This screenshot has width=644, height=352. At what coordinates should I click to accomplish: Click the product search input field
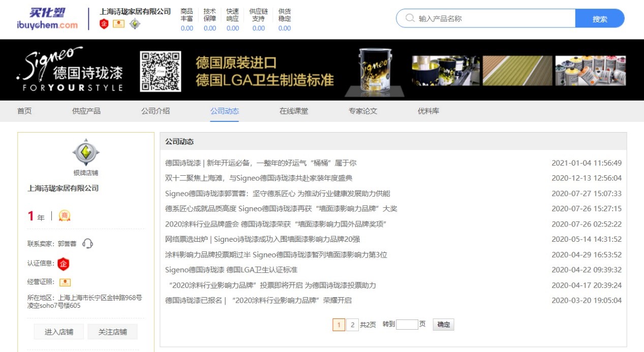[x=485, y=19]
